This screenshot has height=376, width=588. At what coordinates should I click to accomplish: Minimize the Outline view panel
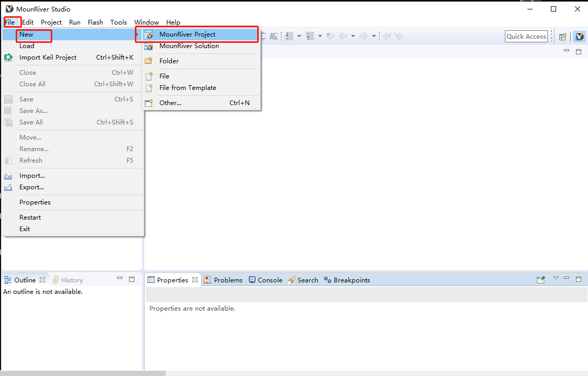point(120,278)
